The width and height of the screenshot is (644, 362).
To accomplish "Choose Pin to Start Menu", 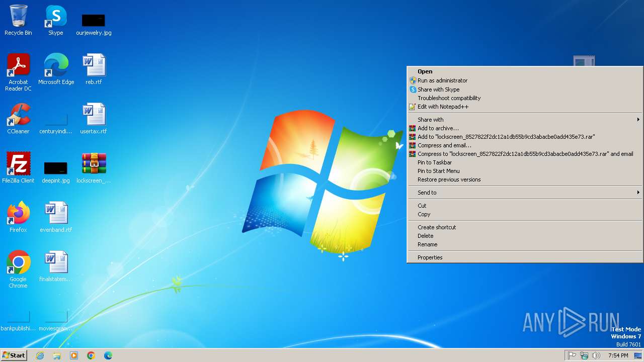I will [x=525, y=171].
